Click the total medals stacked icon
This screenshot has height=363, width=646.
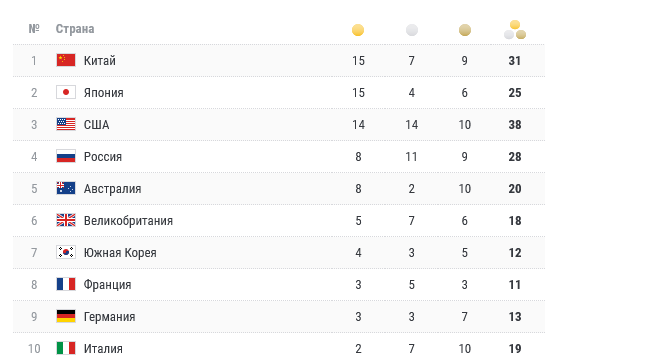pyautogui.click(x=515, y=30)
